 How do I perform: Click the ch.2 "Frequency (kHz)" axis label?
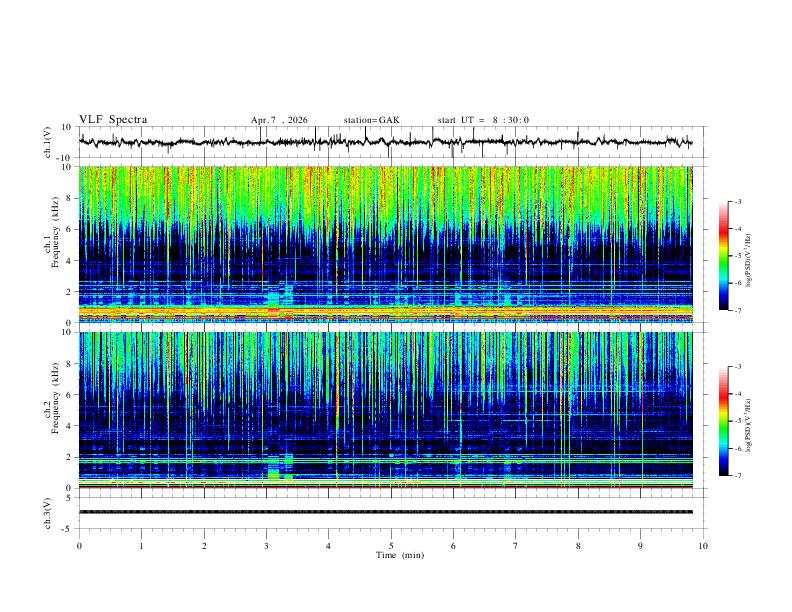pyautogui.click(x=55, y=398)
